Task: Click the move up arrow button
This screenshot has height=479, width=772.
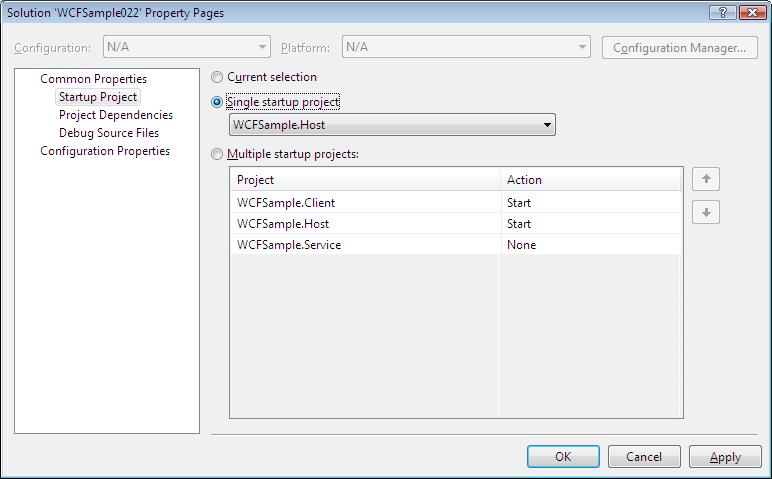Action: [706, 179]
